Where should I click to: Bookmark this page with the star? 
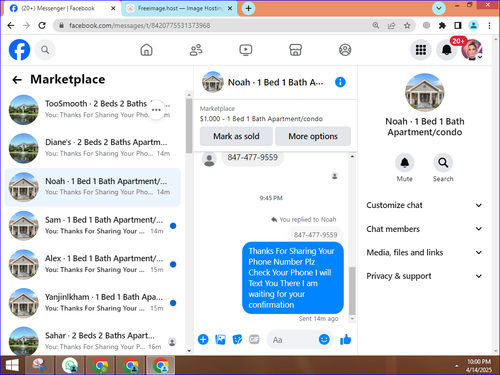click(x=407, y=25)
